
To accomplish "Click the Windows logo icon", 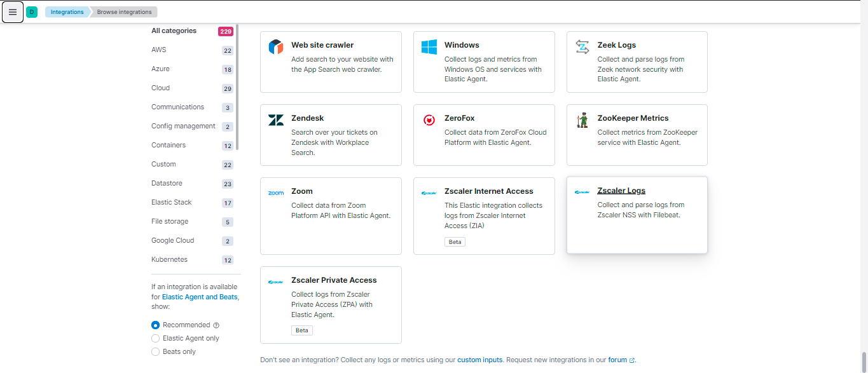I will (429, 47).
